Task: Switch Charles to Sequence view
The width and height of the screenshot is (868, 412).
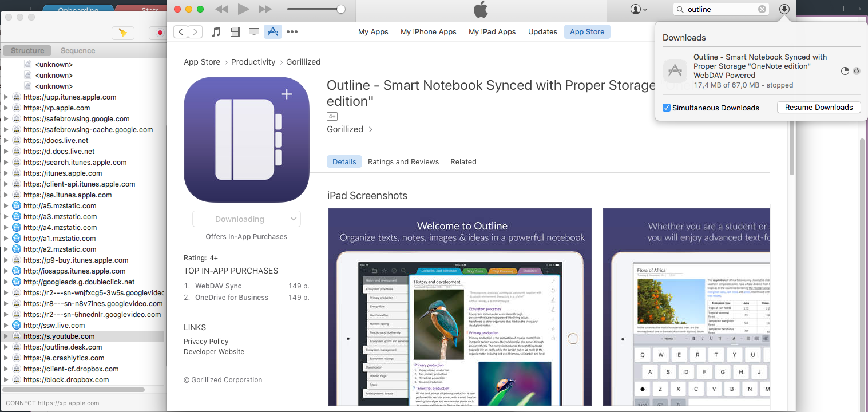Action: [78, 50]
